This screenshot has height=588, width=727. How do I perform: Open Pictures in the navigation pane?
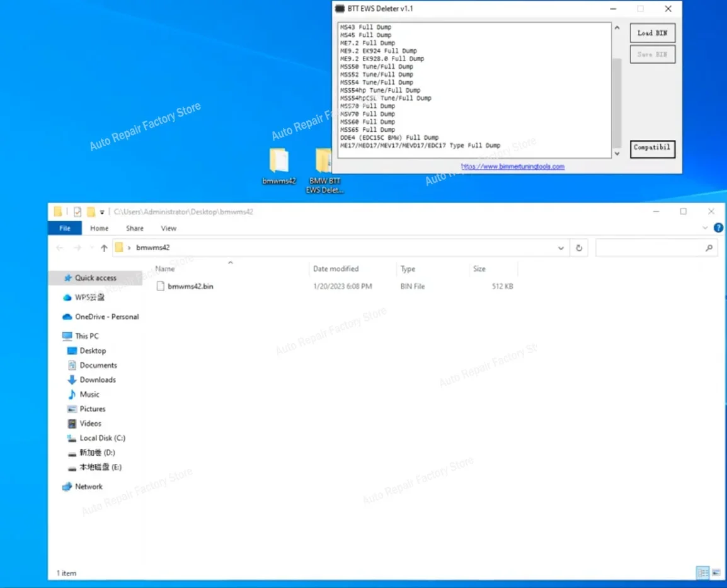[92, 408]
